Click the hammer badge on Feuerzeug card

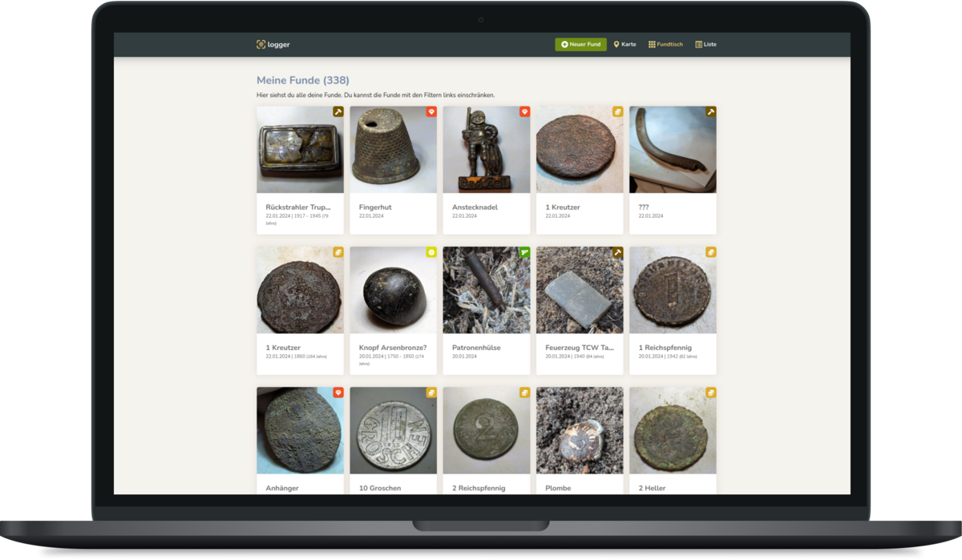coord(617,252)
